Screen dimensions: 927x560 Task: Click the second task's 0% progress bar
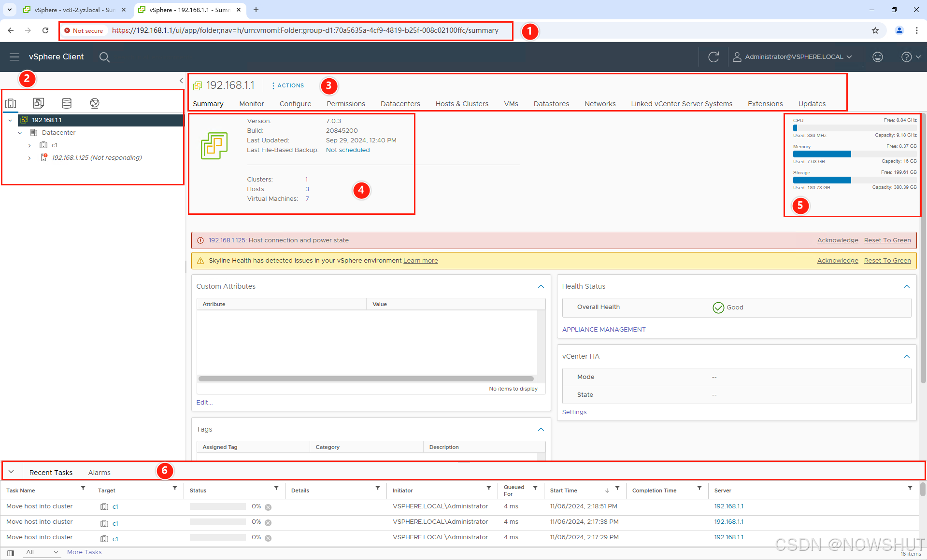point(217,522)
